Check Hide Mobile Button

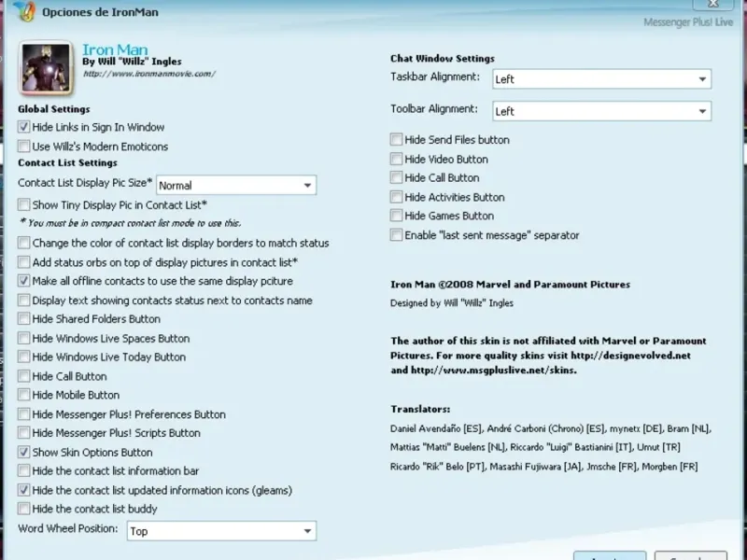click(23, 395)
